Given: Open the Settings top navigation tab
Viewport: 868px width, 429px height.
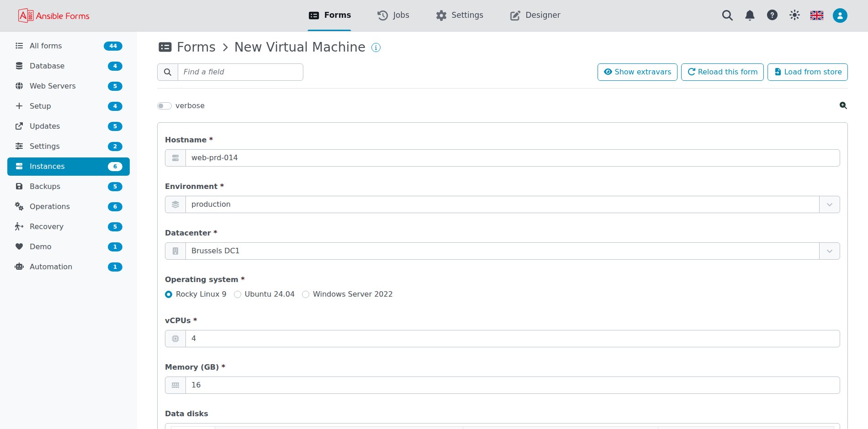Looking at the screenshot, I should tap(460, 15).
